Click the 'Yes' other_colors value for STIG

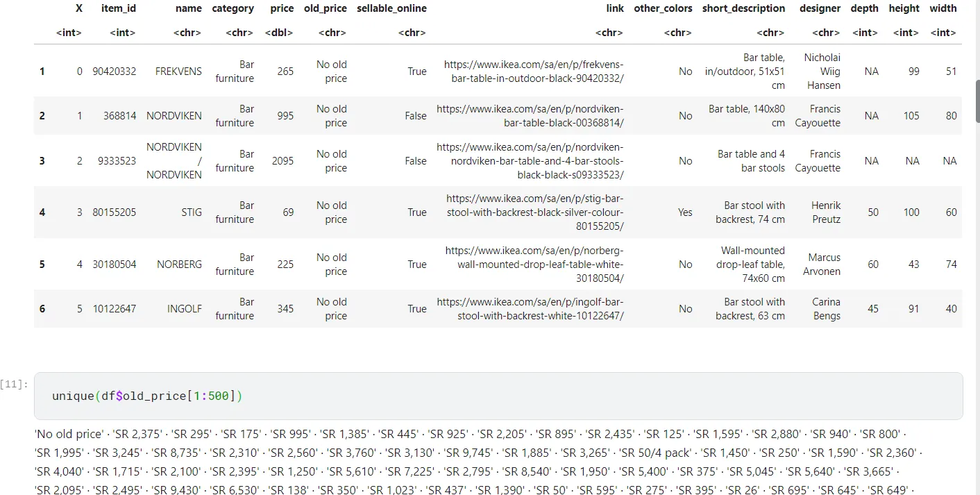pyautogui.click(x=685, y=212)
